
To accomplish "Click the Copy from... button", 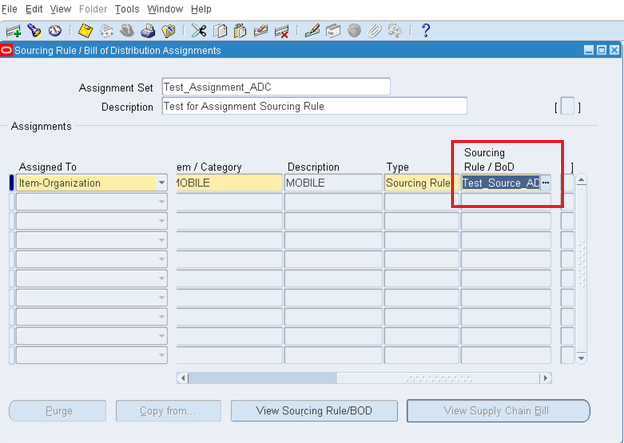I will [x=168, y=411].
